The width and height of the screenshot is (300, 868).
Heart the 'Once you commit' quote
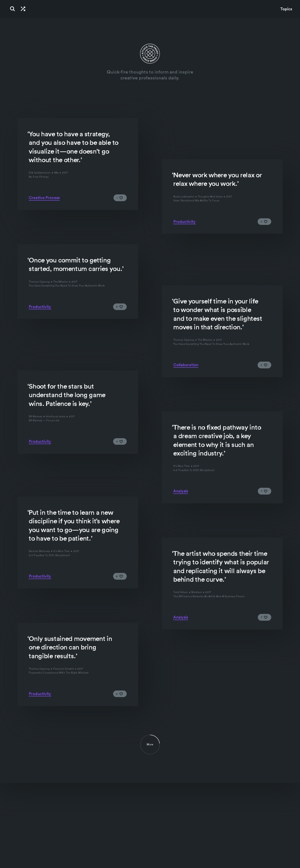coord(120,307)
